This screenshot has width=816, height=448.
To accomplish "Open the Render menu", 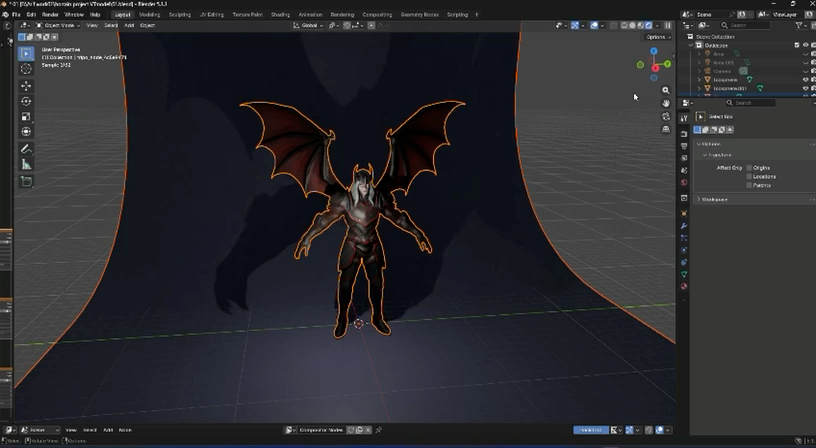I will pyautogui.click(x=50, y=15).
